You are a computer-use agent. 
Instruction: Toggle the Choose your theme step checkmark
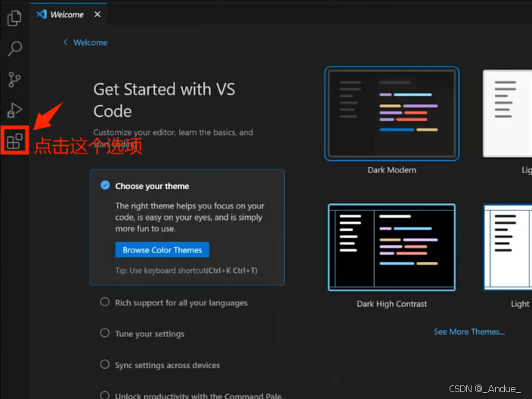[105, 185]
